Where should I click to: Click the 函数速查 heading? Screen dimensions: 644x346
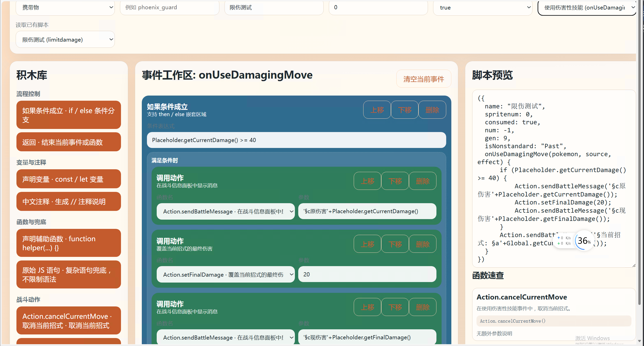click(x=488, y=275)
